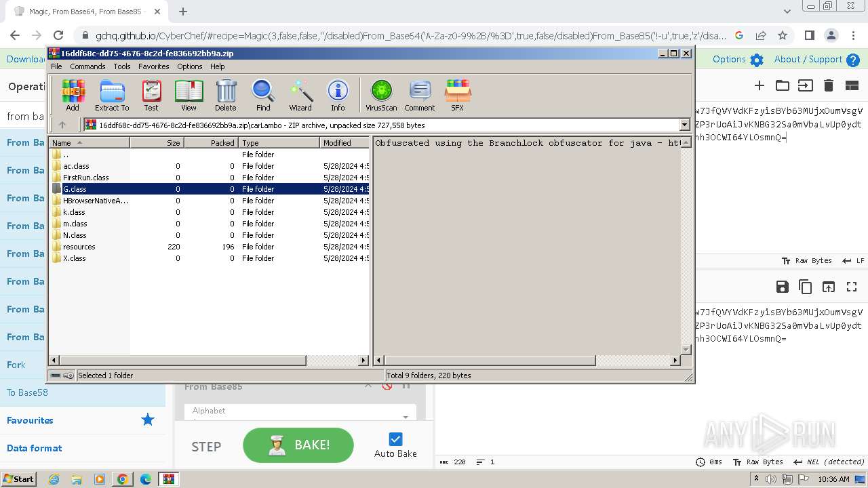Open the View file tool
This screenshot has height=488, width=868.
pos(189,95)
